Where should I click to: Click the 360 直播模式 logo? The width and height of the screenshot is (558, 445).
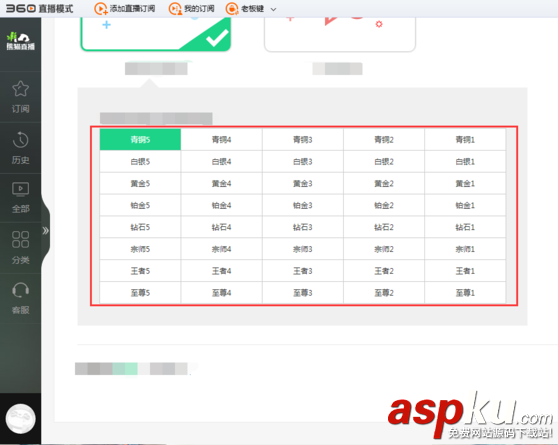tap(40, 9)
